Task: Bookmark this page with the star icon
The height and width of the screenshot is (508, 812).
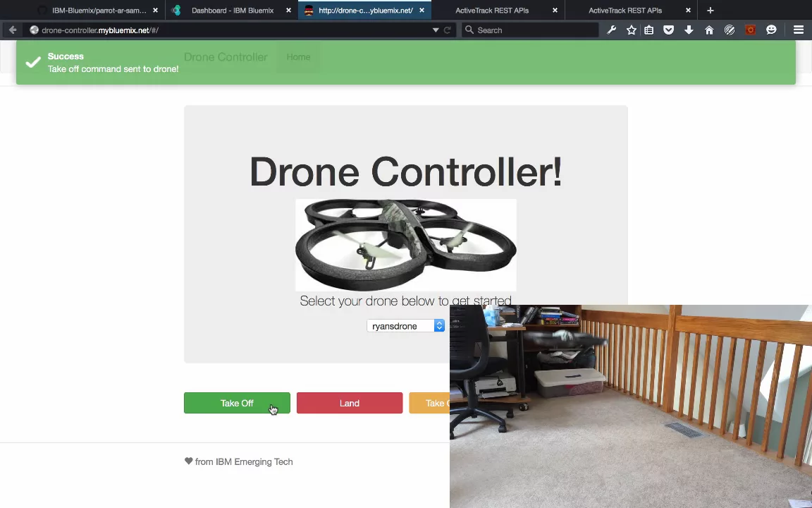Action: click(632, 30)
